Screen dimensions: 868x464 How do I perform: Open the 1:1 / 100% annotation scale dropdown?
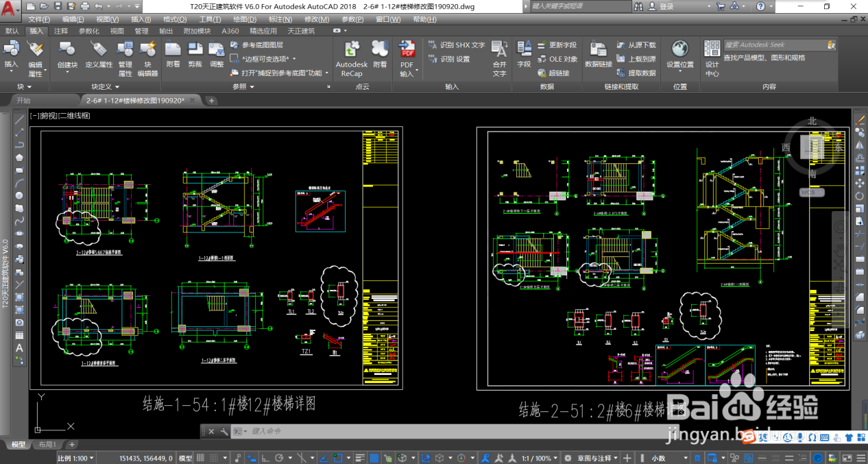(x=540, y=458)
